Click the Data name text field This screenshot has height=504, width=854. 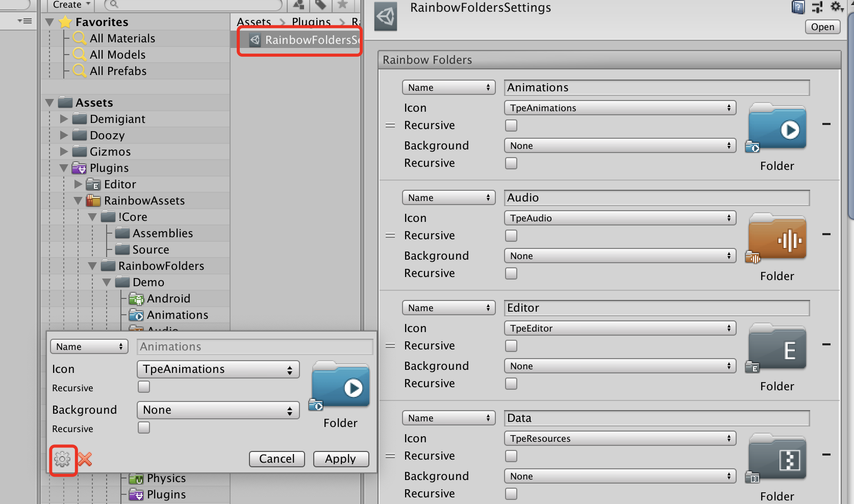point(657,418)
